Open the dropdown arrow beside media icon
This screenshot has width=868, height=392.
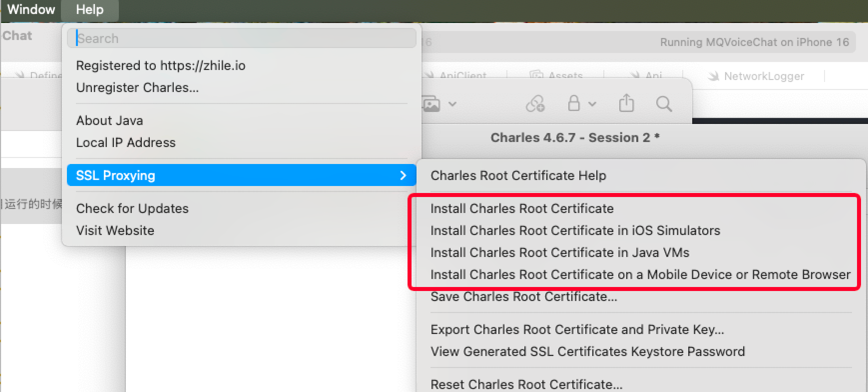pyautogui.click(x=452, y=104)
